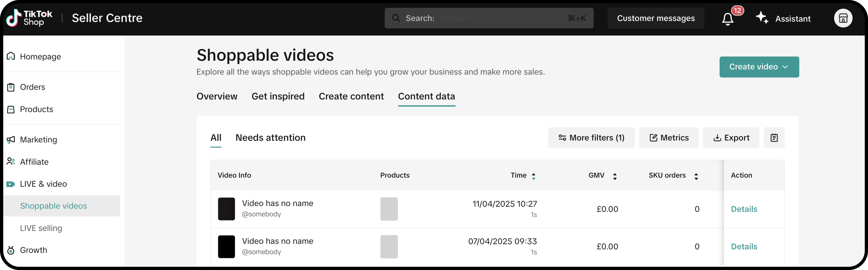Open More filters (1) button

coord(591,138)
